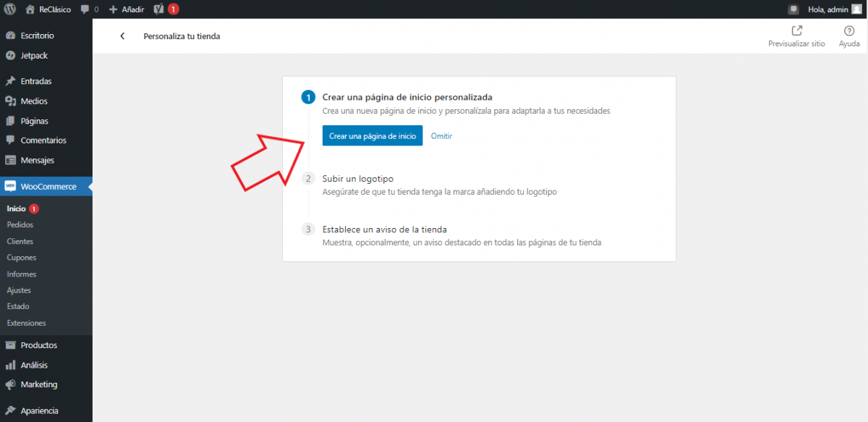Expand the WooCommerce menu section
Screen dimensions: 868x422
click(48, 187)
